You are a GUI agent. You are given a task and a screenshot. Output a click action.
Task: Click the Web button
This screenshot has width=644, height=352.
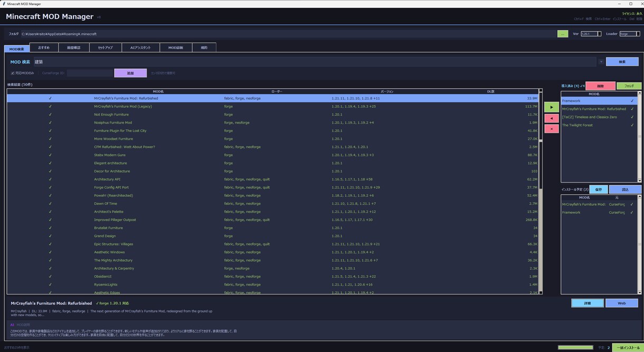tap(622, 303)
